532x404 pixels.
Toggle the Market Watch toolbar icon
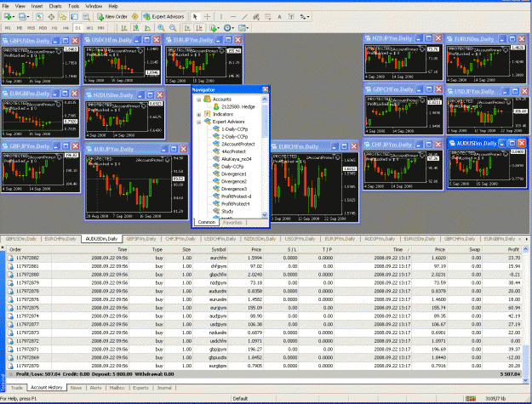39,17
